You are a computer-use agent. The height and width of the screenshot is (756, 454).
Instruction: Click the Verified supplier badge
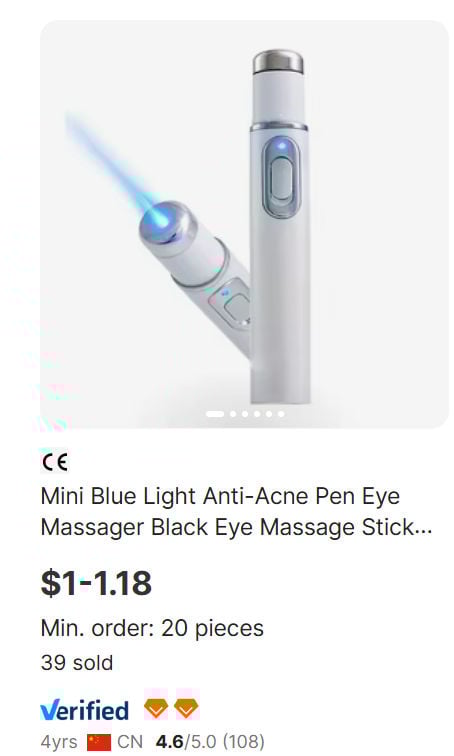click(84, 710)
